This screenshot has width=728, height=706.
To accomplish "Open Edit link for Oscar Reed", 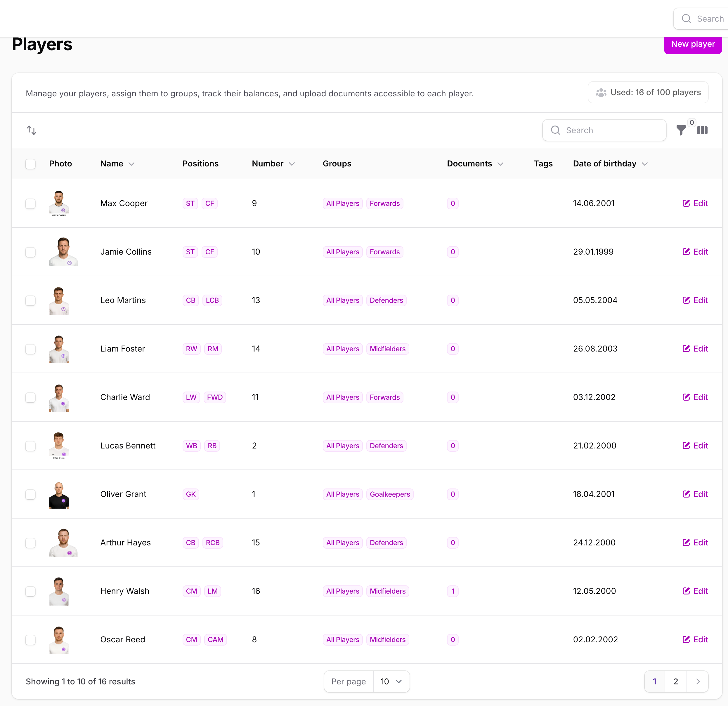I will point(695,639).
